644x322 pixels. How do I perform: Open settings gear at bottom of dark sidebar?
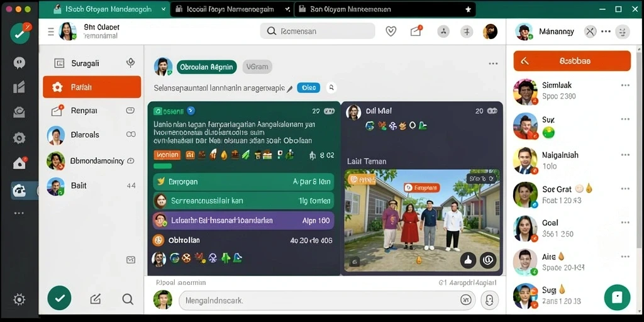coord(19,299)
